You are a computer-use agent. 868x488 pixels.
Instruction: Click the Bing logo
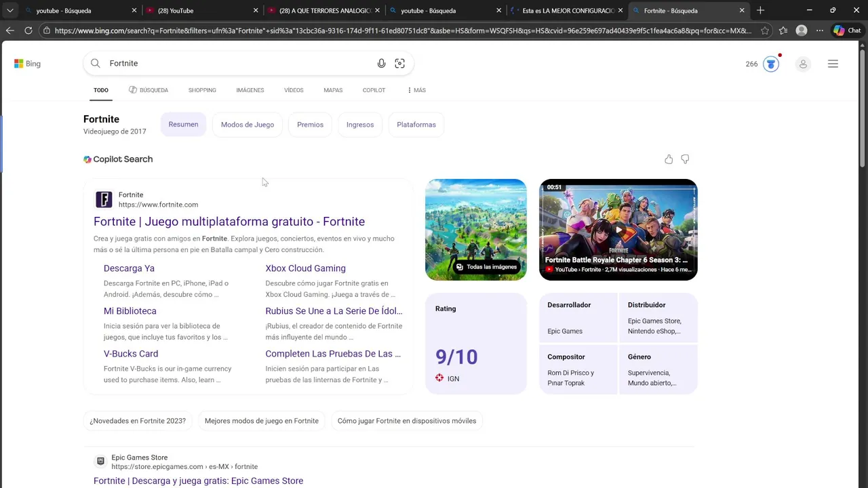[x=27, y=64]
